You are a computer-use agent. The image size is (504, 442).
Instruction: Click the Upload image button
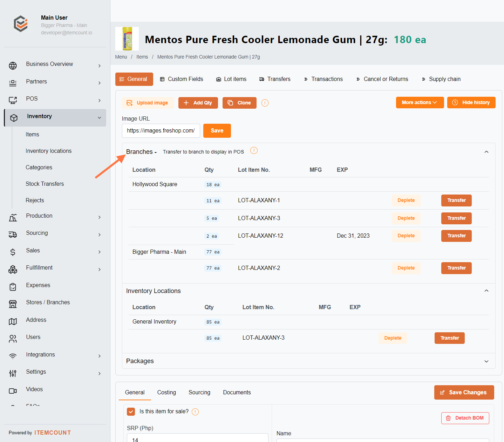tap(148, 103)
